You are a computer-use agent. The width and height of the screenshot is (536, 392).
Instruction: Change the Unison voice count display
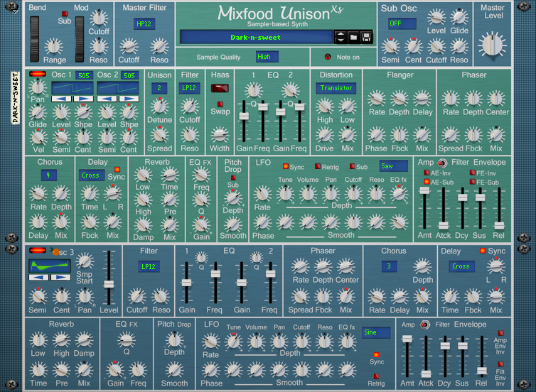click(x=159, y=88)
